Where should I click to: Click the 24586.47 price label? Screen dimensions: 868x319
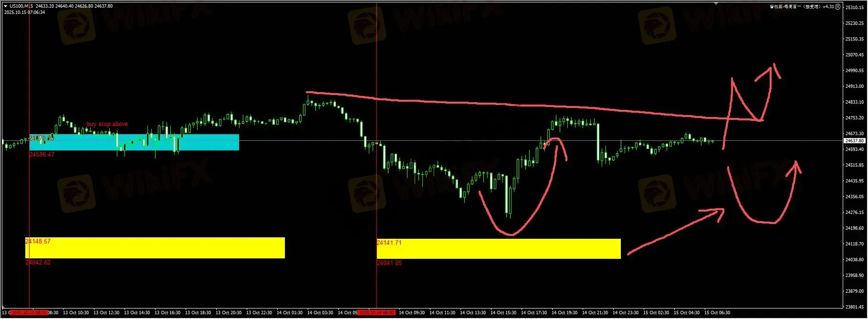42,155
